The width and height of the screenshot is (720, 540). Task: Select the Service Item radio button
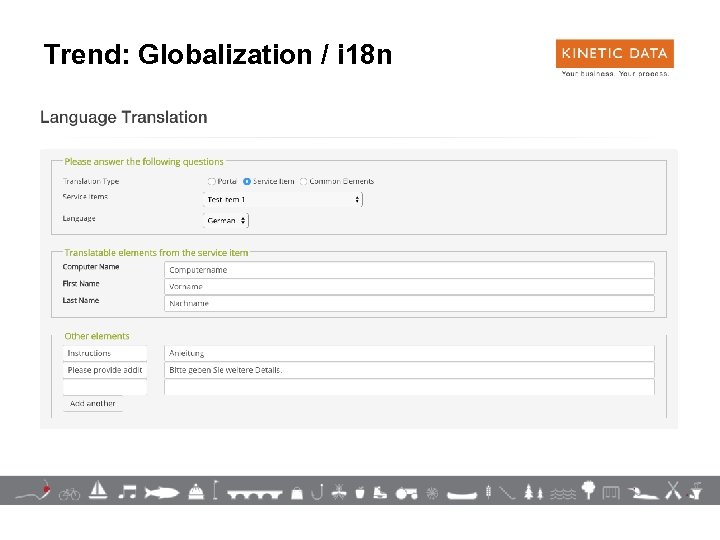[247, 181]
